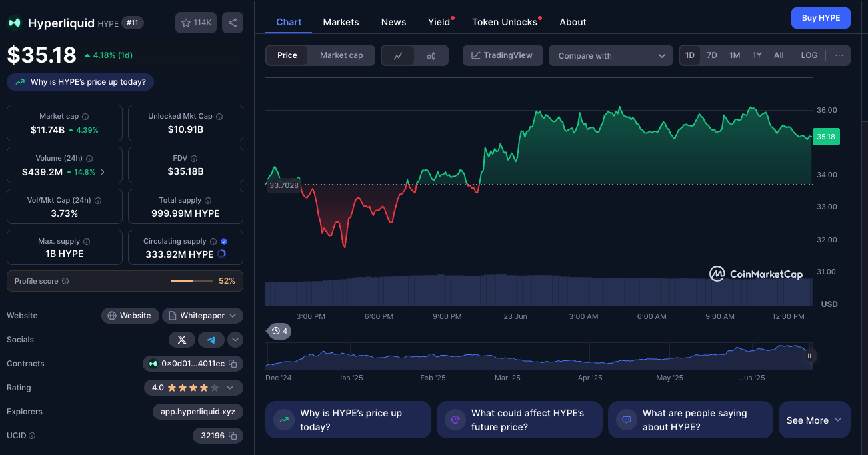Viewport: 868px width, 455px height.
Task: Expand Volume (24h) details arrow
Action: point(102,172)
